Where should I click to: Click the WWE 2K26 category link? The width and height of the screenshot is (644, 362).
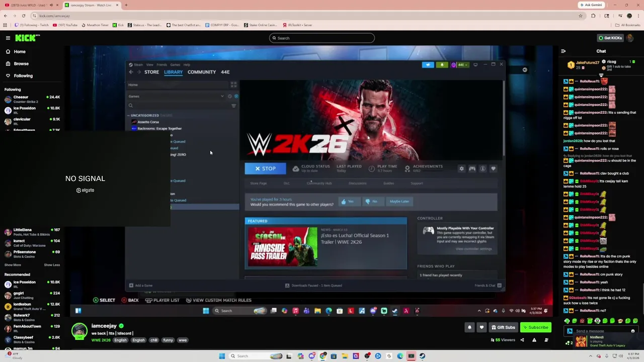tap(101, 340)
